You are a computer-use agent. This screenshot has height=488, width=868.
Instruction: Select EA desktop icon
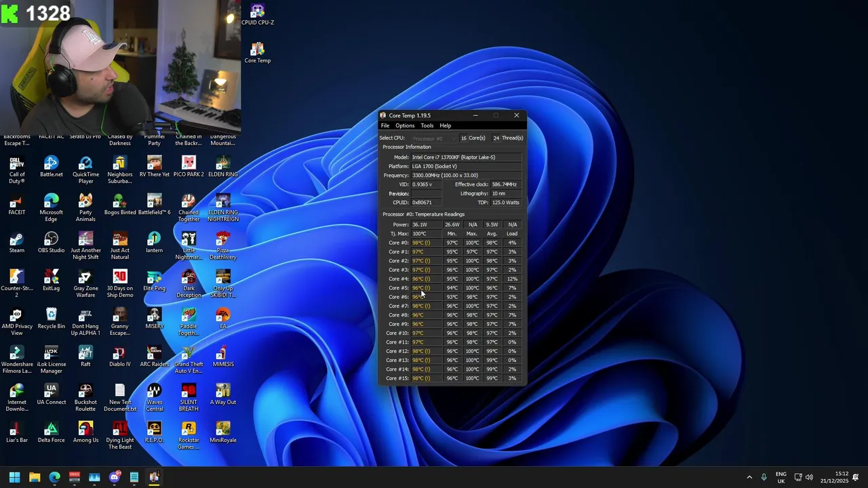coord(223,319)
